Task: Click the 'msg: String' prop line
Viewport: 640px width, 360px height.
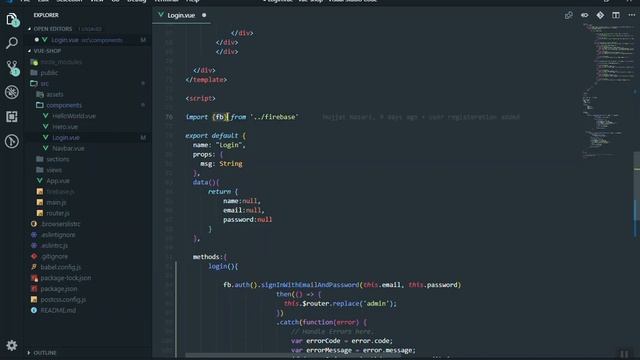Action: point(221,164)
